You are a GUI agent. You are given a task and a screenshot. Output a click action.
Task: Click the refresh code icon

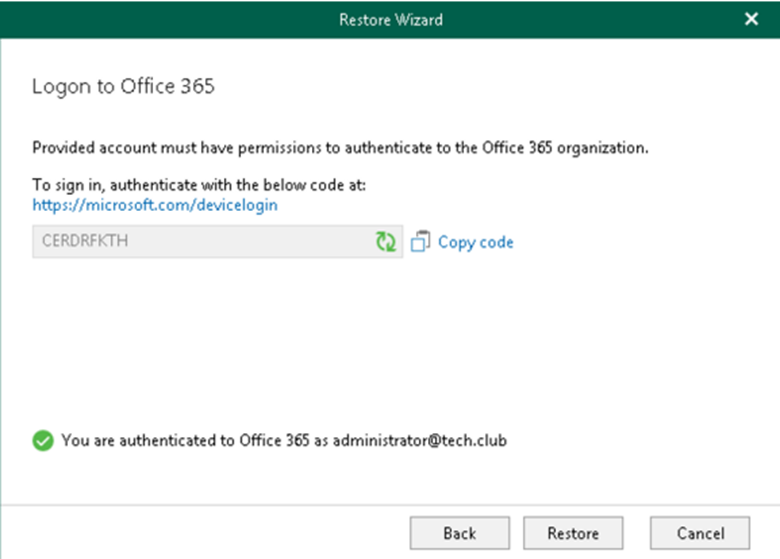pos(386,242)
